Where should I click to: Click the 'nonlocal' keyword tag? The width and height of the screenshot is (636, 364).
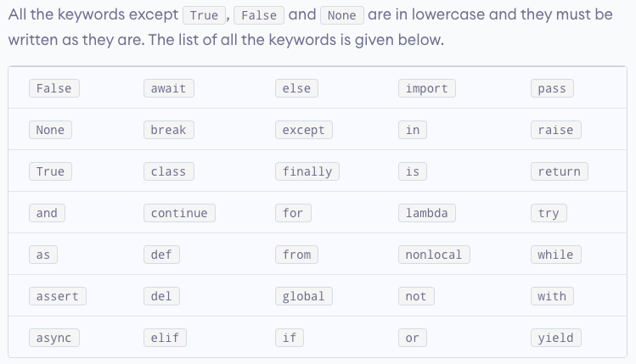[434, 255]
